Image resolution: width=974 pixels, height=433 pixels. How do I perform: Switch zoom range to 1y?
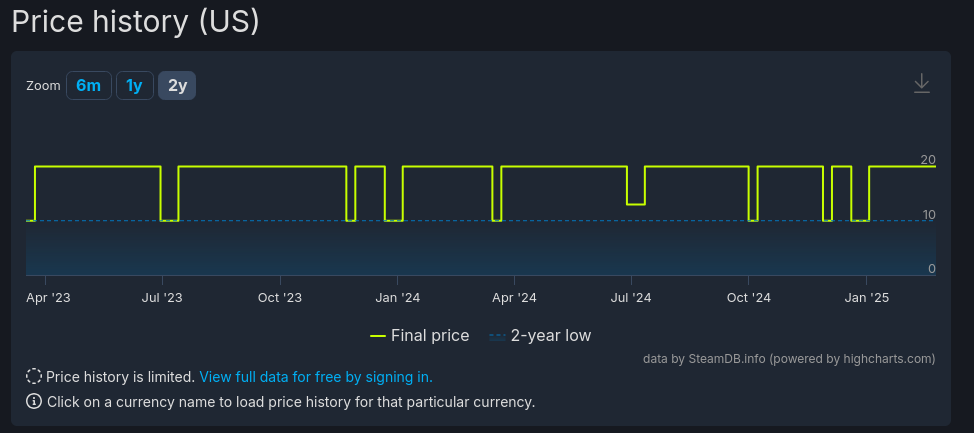134,86
